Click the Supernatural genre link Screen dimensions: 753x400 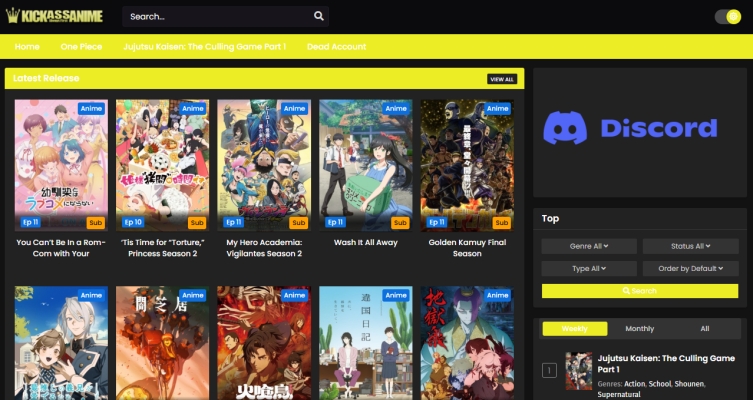click(619, 395)
